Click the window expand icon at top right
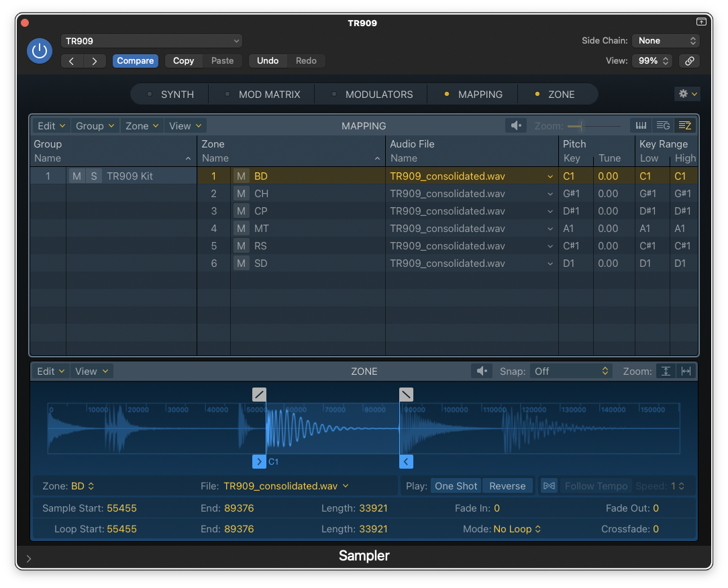 (701, 22)
